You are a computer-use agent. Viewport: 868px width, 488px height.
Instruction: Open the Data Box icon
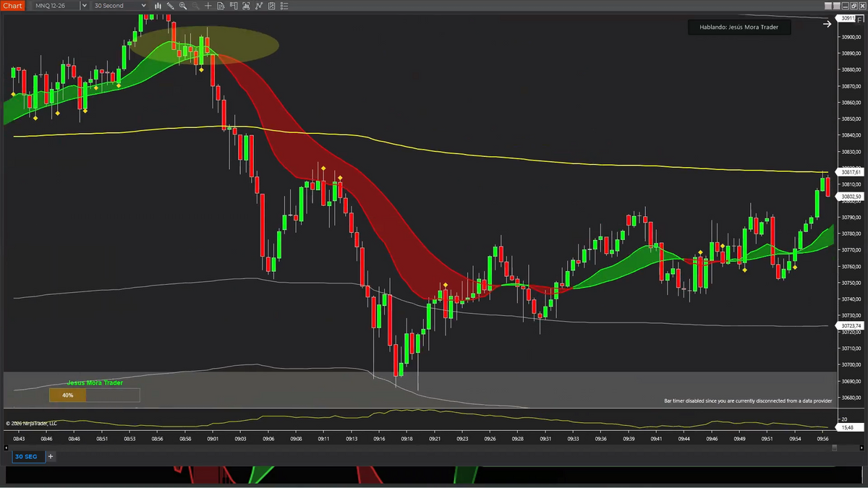click(x=221, y=6)
